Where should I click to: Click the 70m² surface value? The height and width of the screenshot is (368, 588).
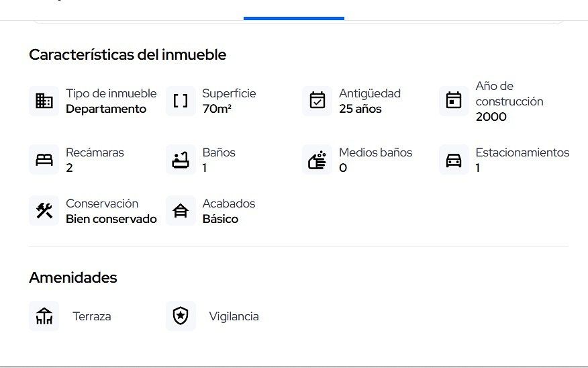(217, 109)
